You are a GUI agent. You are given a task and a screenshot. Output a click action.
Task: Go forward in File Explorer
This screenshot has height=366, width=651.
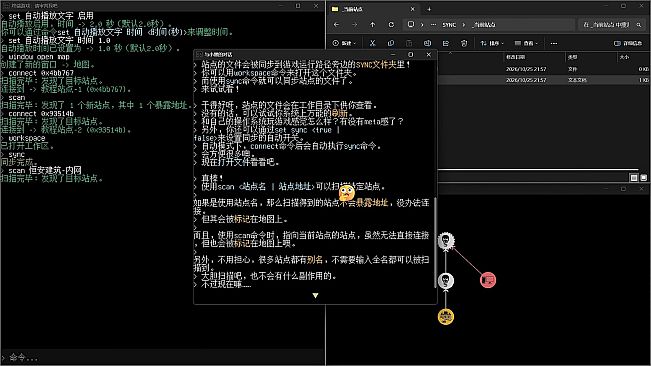click(354, 24)
